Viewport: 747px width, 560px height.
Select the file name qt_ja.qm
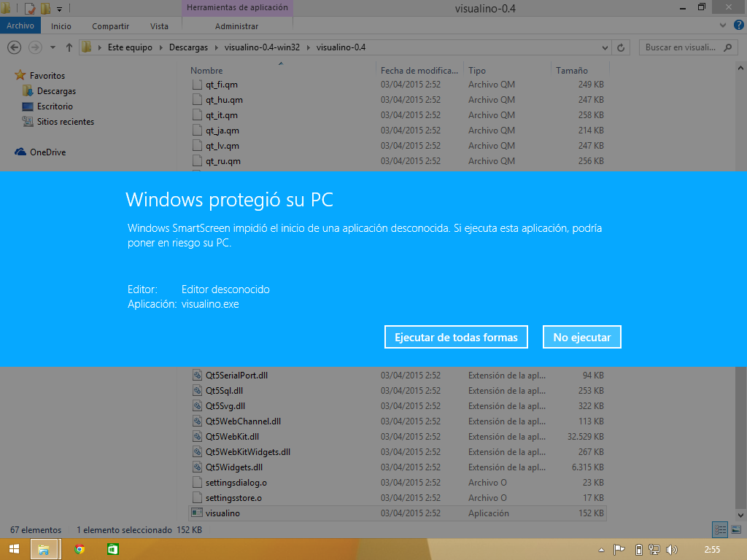222,131
